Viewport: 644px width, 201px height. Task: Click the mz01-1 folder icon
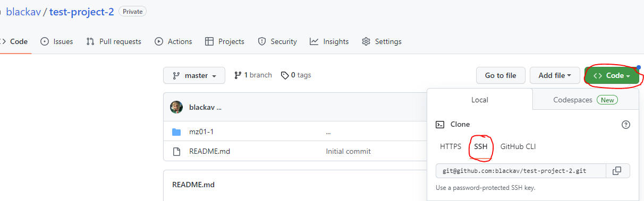[177, 132]
